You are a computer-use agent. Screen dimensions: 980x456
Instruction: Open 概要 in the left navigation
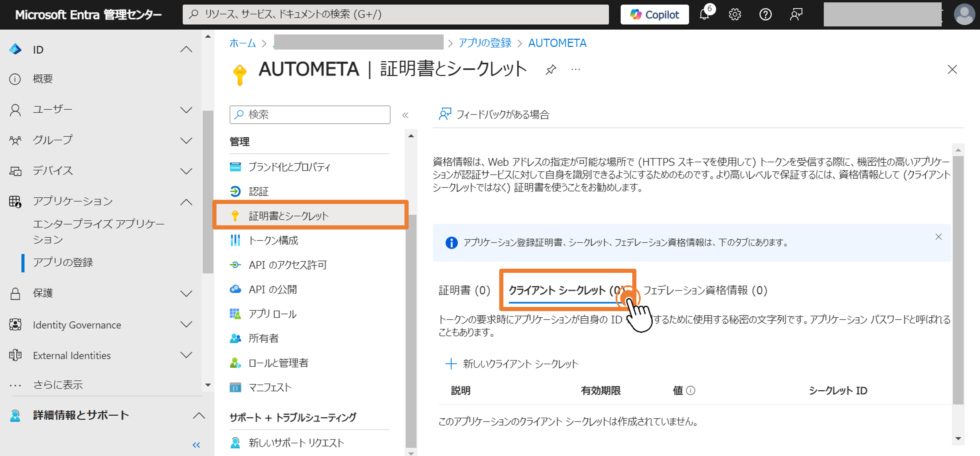click(42, 79)
